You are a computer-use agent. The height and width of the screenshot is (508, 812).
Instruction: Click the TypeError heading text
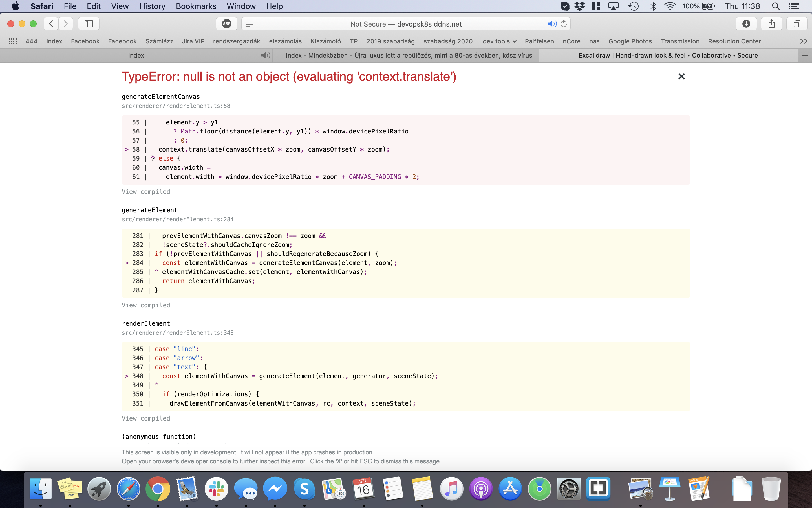[289, 76]
